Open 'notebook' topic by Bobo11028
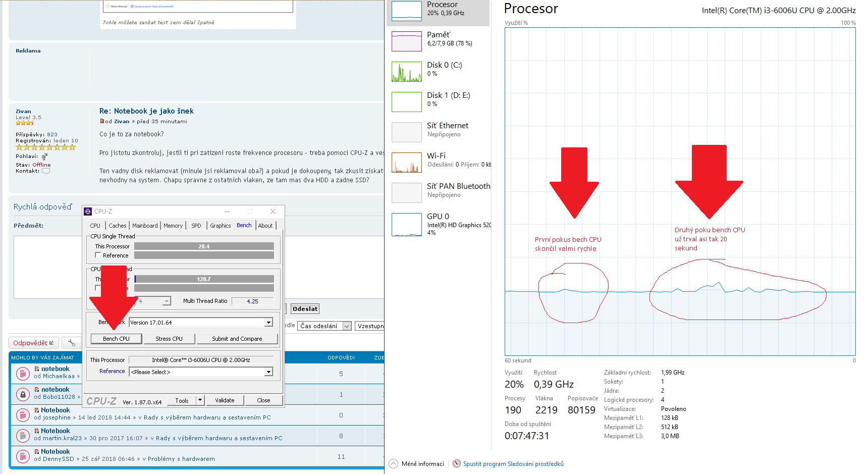This screenshot has height=474, width=868. tap(56, 390)
